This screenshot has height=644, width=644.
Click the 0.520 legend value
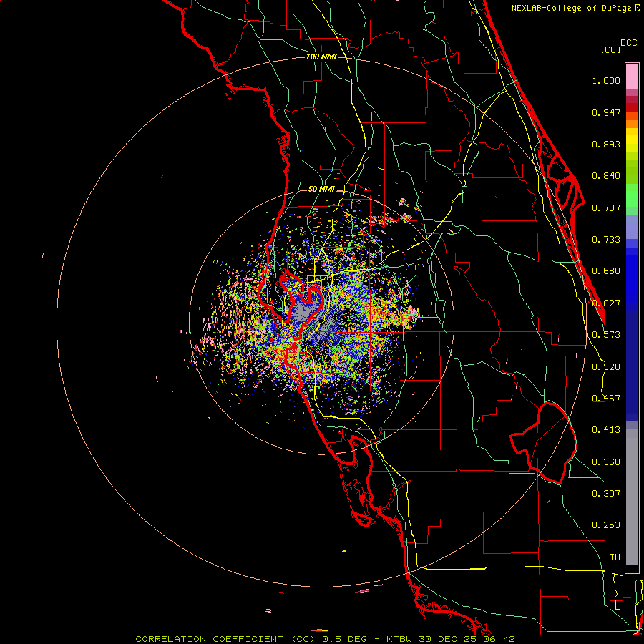pyautogui.click(x=606, y=367)
